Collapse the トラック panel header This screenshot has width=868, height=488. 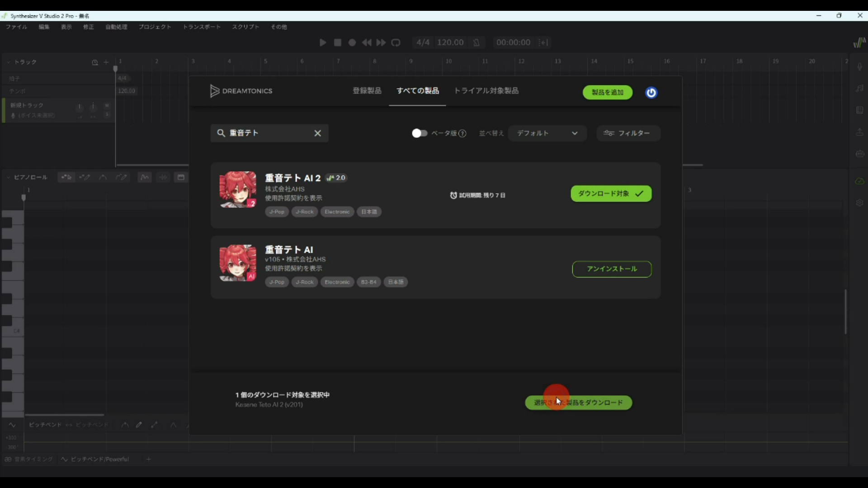[8, 62]
